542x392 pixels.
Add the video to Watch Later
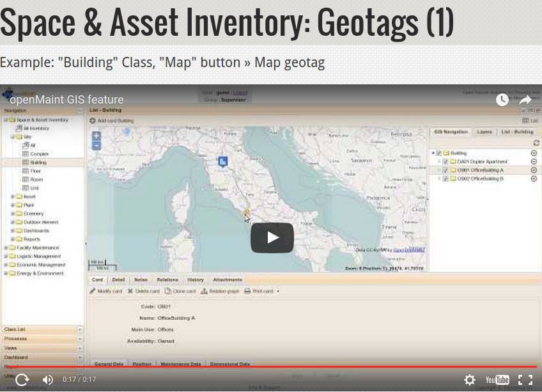(502, 100)
